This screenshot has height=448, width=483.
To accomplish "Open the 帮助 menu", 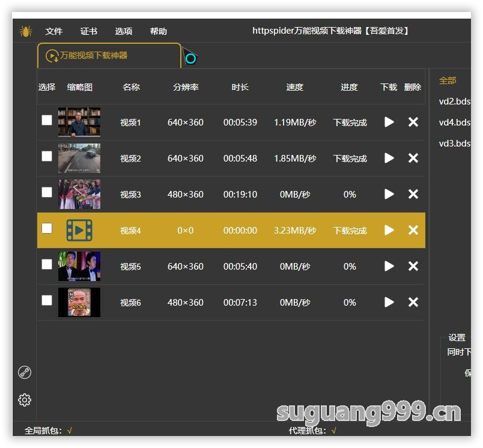I will point(159,31).
